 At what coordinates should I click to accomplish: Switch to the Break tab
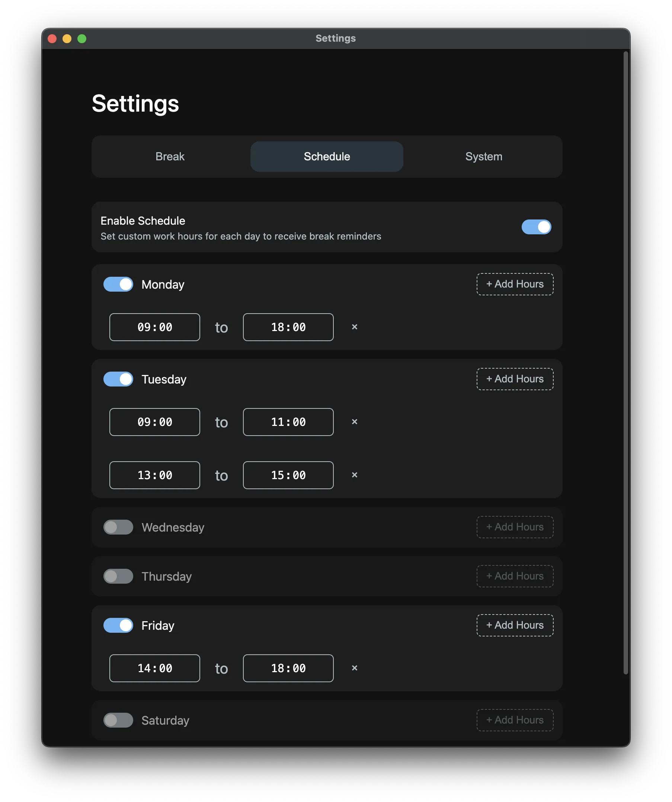170,157
